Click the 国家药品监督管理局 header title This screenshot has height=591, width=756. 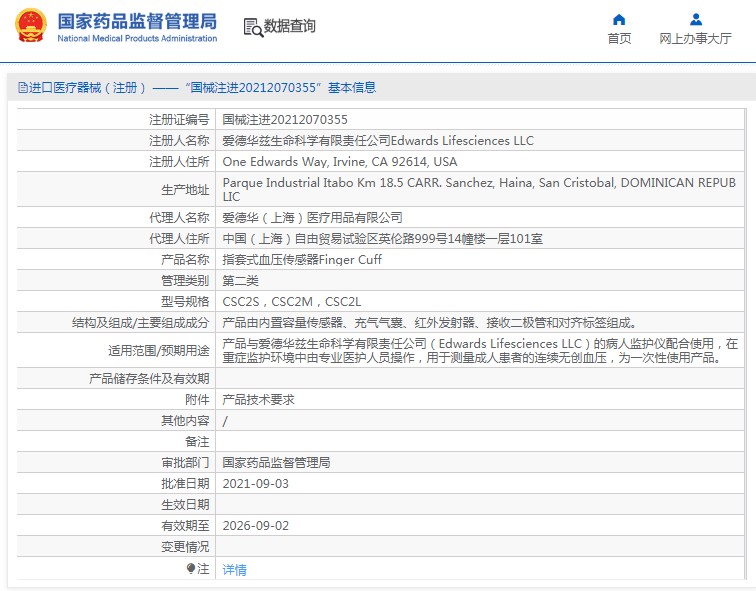click(137, 21)
